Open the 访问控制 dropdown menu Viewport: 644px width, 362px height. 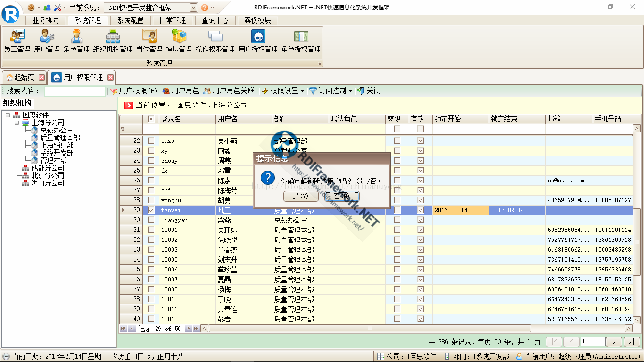pyautogui.click(x=331, y=91)
